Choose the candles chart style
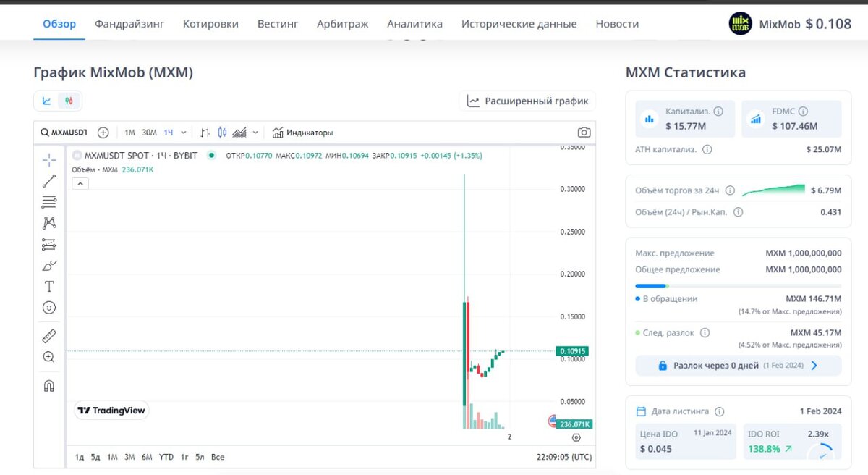Image resolution: width=868 pixels, height=475 pixels. coord(222,133)
